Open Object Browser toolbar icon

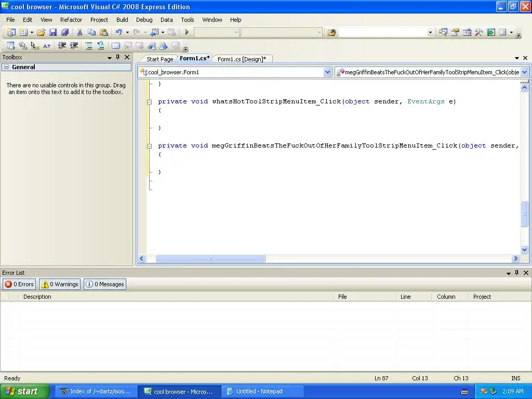[467, 32]
